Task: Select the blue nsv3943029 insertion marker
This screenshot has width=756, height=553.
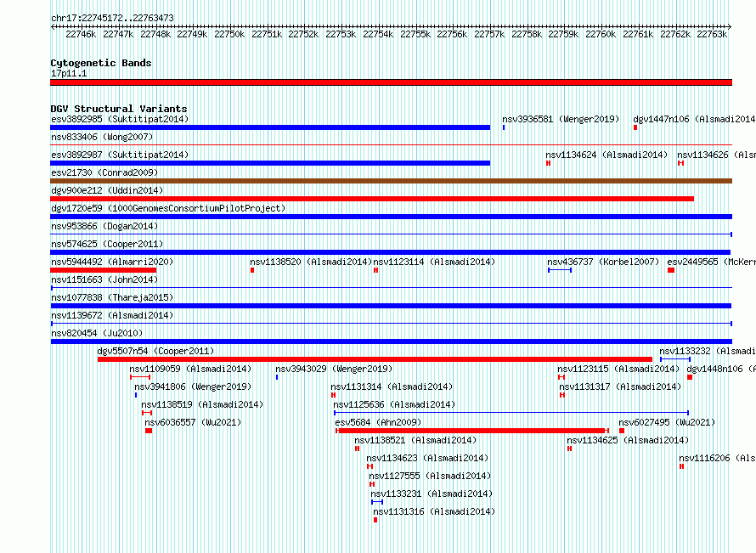Action: [277, 377]
